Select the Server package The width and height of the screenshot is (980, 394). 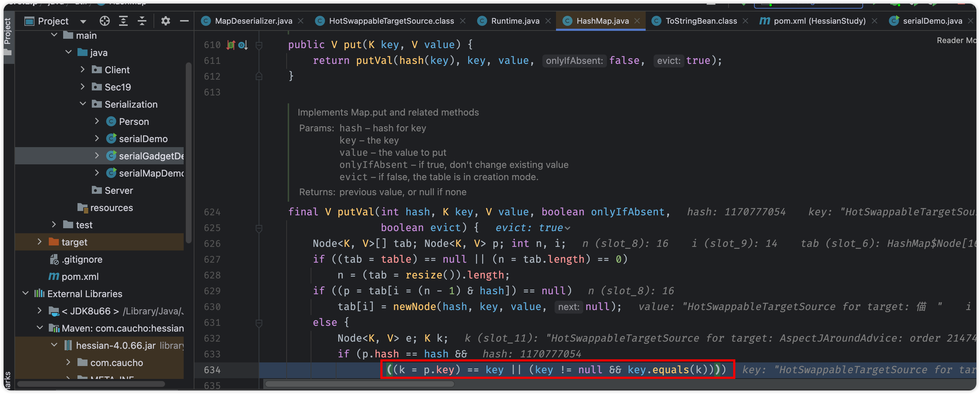tap(119, 190)
